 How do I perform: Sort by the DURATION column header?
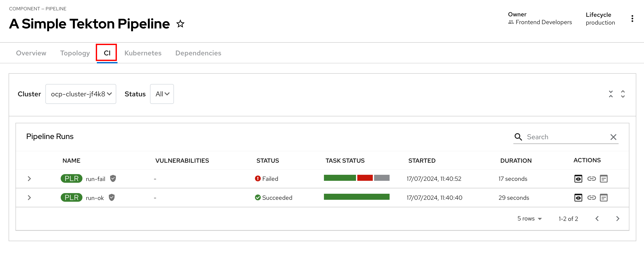[516, 161]
